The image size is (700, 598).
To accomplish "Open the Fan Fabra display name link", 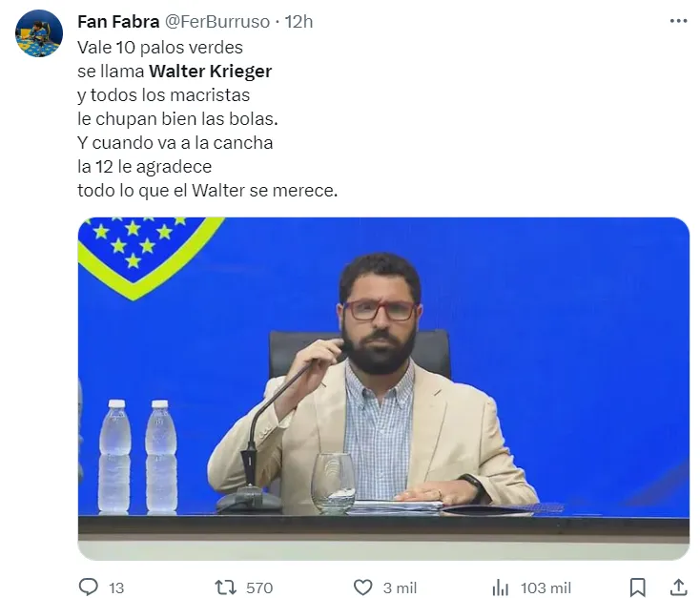I will point(118,21).
